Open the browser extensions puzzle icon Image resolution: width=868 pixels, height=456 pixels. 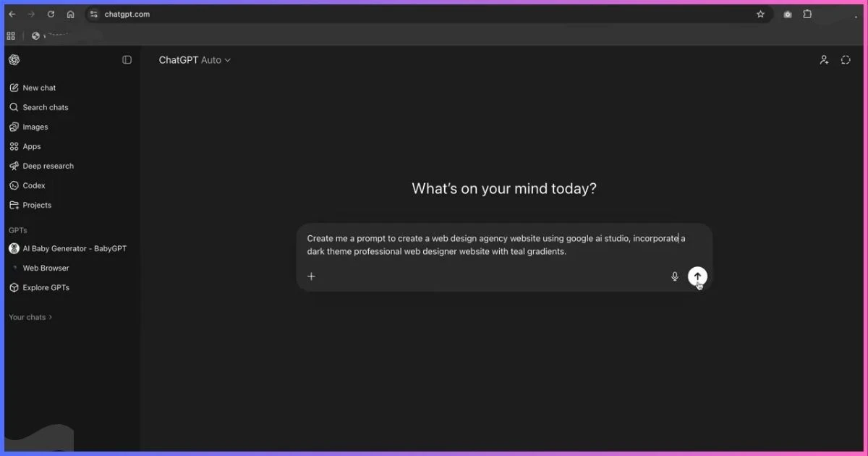pyautogui.click(x=807, y=14)
